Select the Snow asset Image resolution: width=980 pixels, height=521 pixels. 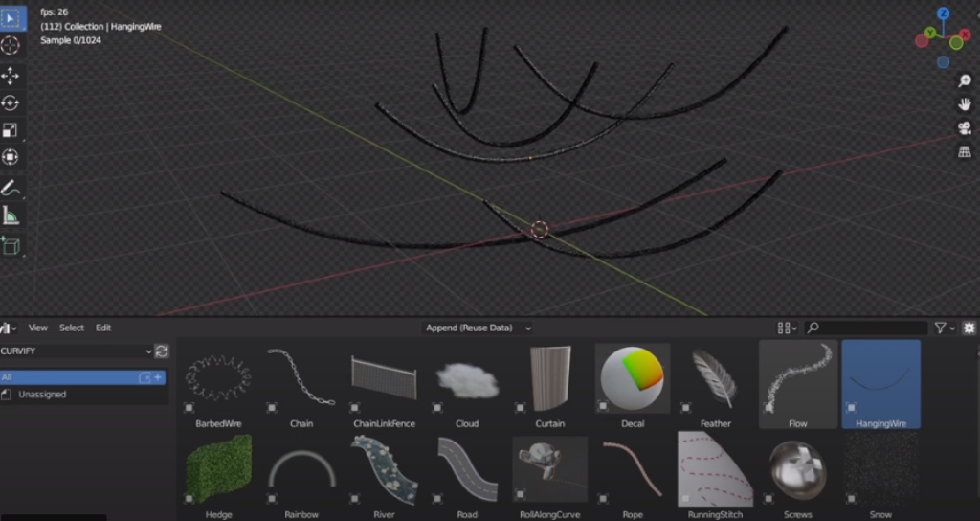(880, 477)
